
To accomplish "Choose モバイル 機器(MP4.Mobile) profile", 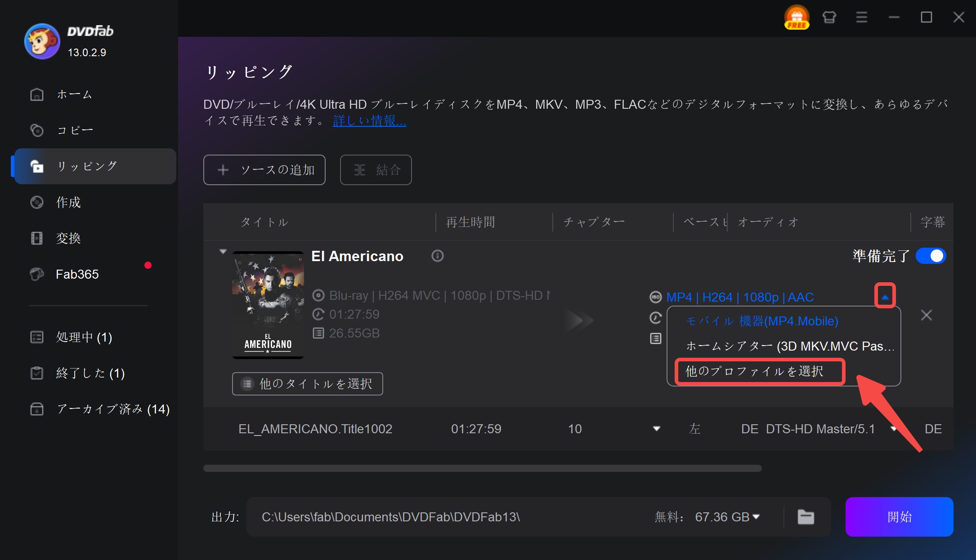I will pos(762,321).
